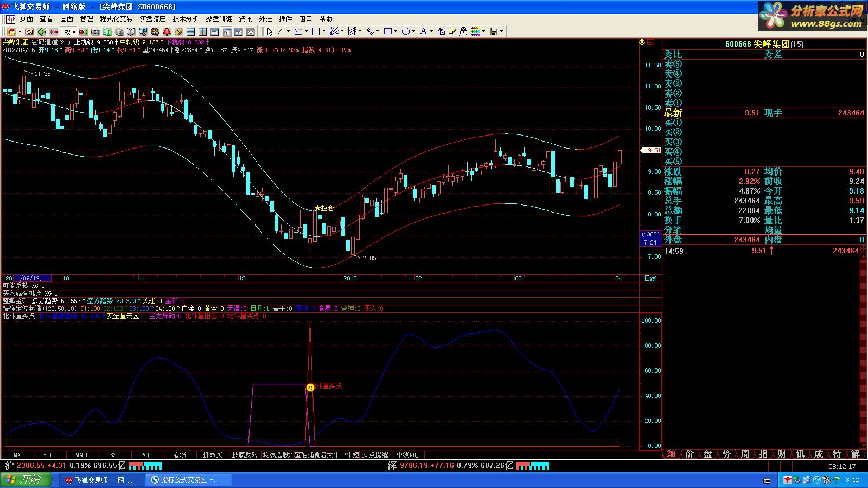Expand the text tool dropdown arrow
The height and width of the screenshot is (488, 868).
coord(431,31)
